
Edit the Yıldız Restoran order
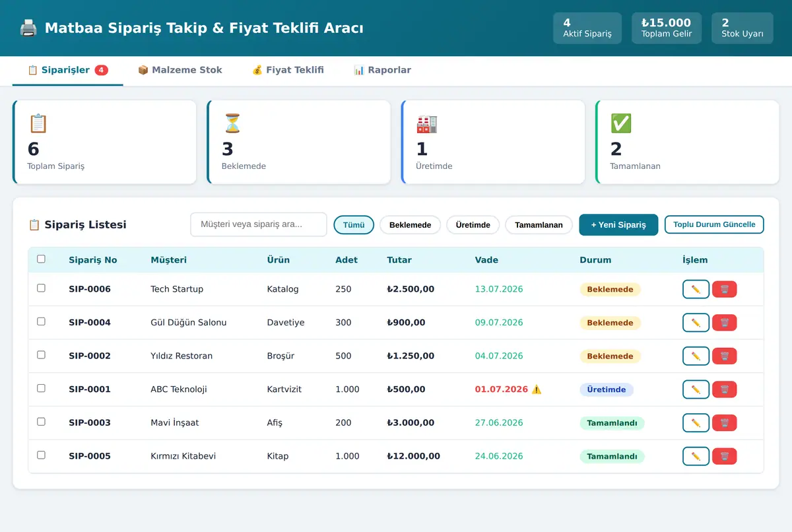(x=696, y=356)
